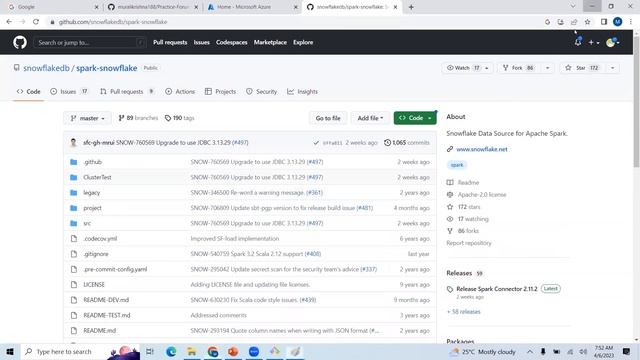Screen dimensions: 640x360
Task: Open the legacy folder
Action: pos(91,193)
